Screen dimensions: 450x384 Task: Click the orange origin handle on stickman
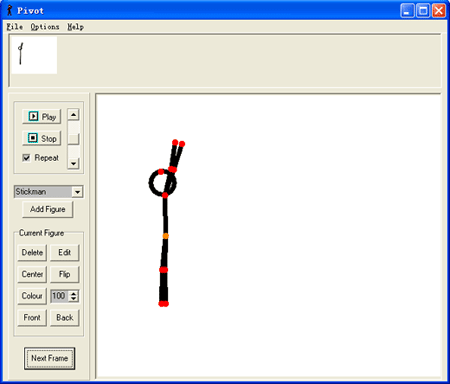click(x=166, y=236)
